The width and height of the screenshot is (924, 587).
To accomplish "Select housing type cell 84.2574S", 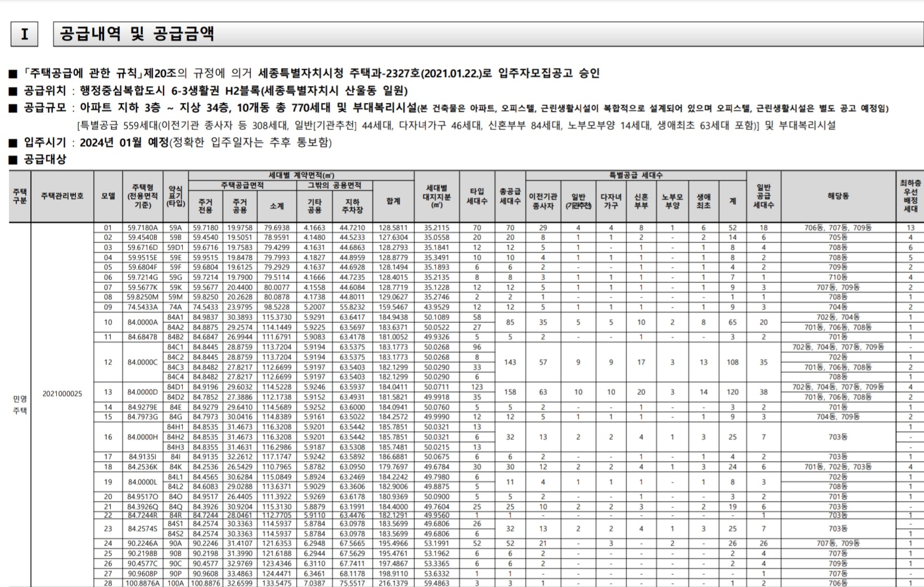I will point(143,529).
